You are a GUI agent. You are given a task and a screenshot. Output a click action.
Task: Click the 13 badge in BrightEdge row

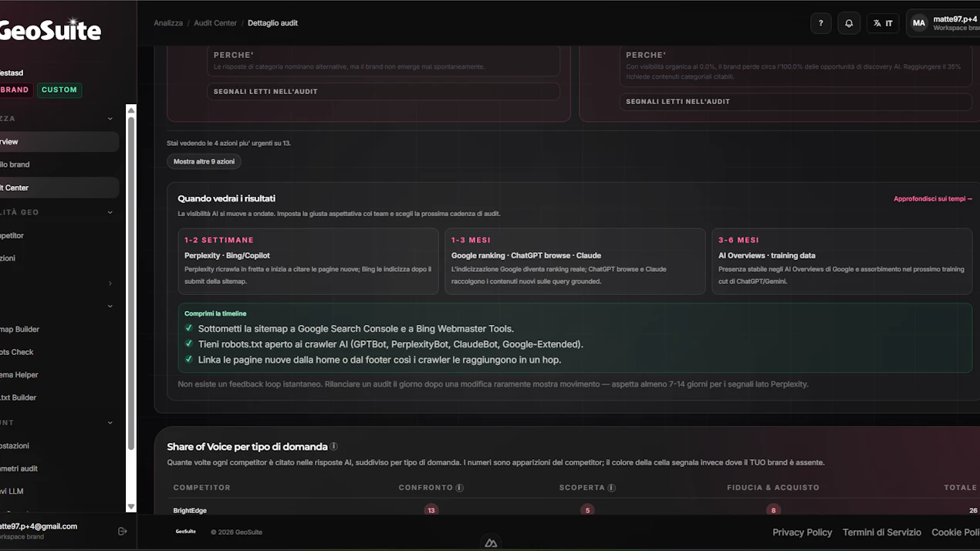tap(431, 510)
